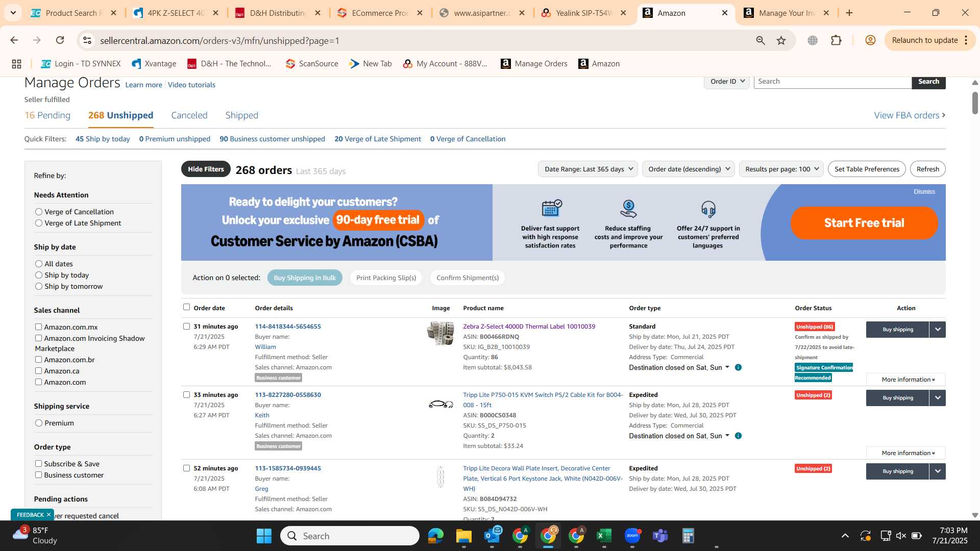Expand More information for William's order
The width and height of the screenshot is (980, 551).
click(906, 380)
